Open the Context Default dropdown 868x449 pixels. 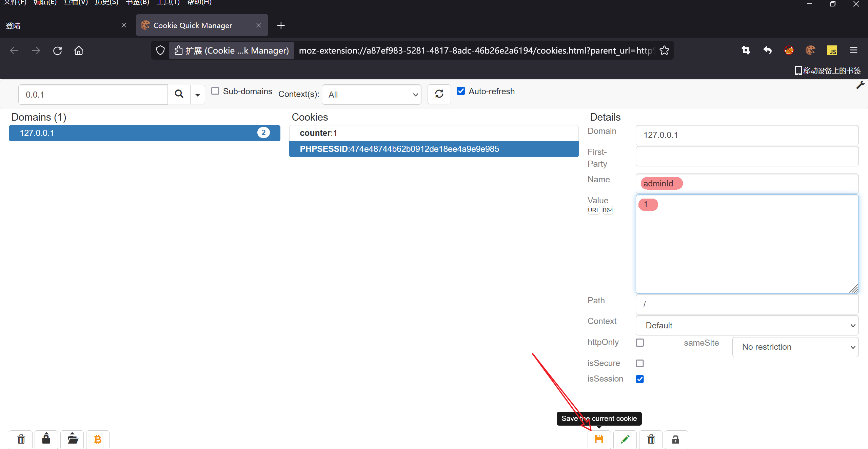coord(747,325)
